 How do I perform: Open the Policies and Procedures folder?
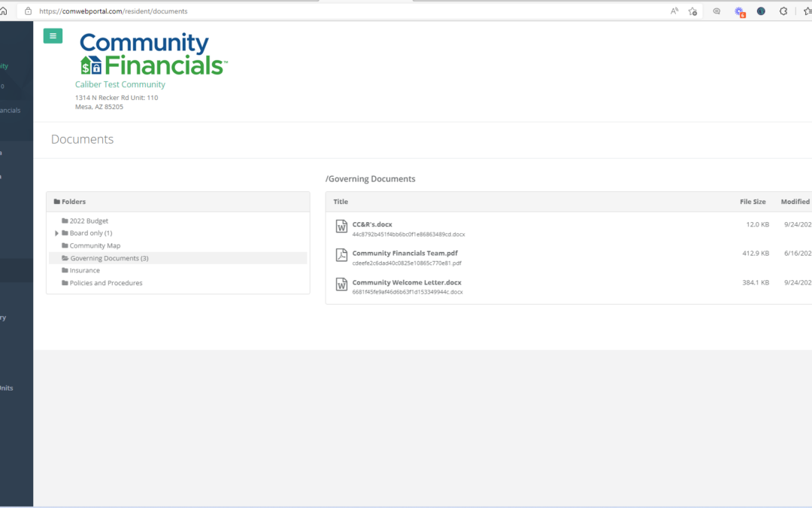click(105, 283)
